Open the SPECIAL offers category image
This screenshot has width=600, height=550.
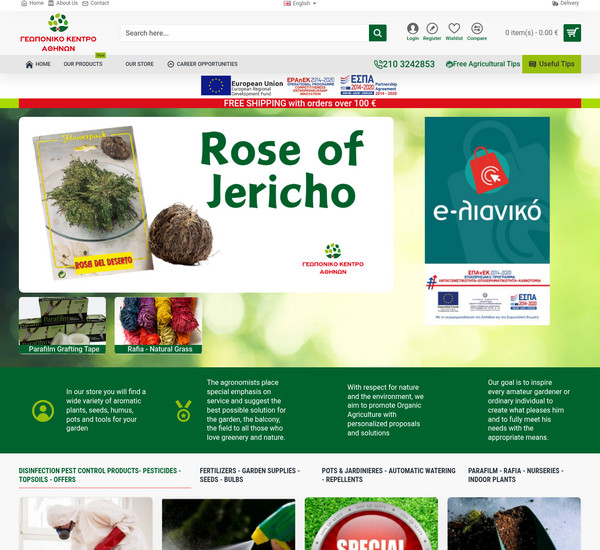point(371,524)
